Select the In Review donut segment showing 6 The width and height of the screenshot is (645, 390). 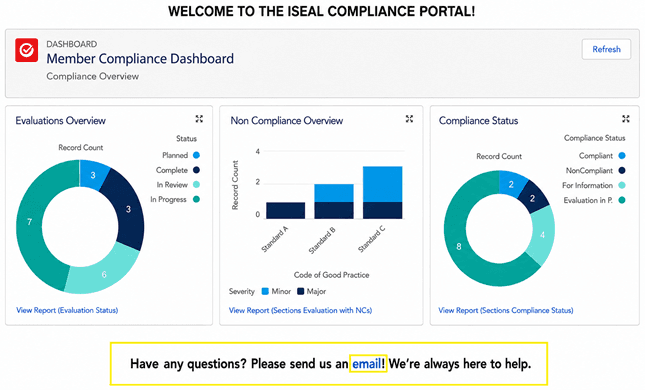click(104, 274)
